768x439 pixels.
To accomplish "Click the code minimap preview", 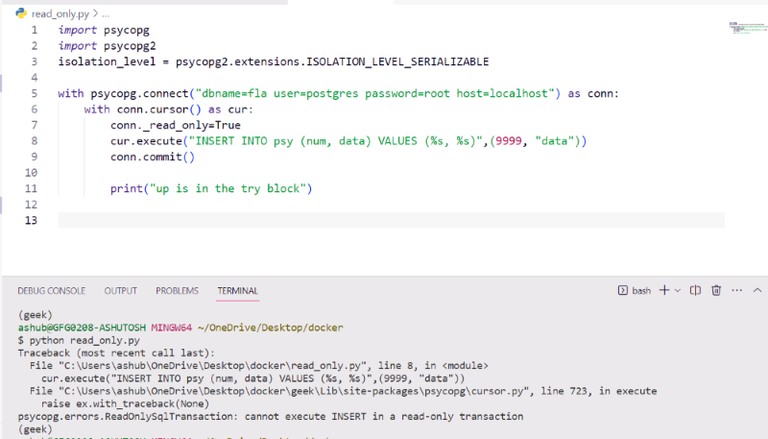I will coord(747,28).
